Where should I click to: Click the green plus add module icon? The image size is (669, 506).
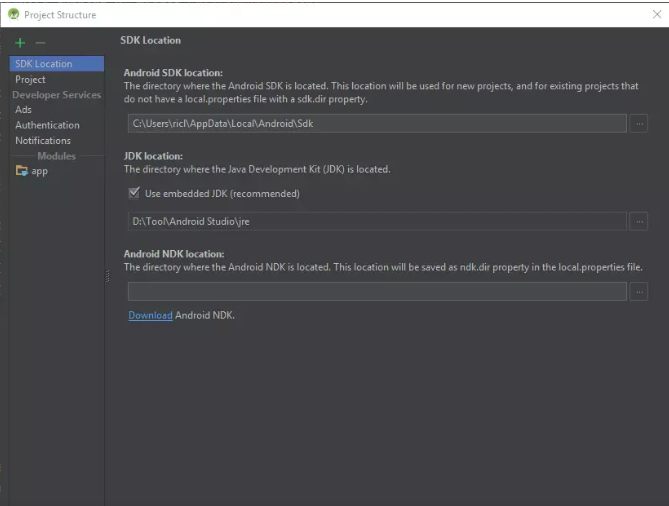pos(20,43)
